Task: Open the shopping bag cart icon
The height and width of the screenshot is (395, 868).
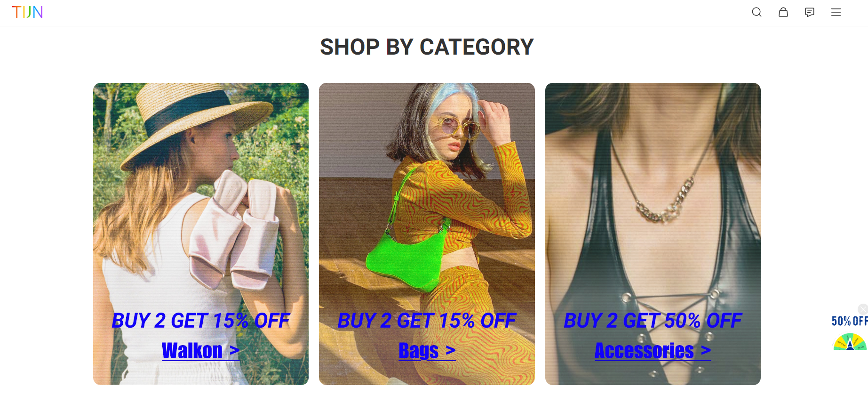Action: (783, 12)
